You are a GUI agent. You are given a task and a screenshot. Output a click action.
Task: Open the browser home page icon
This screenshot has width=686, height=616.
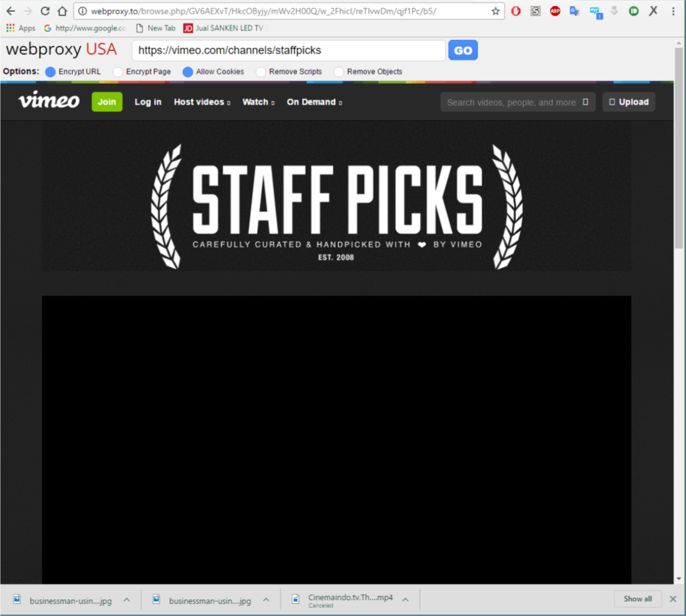[62, 11]
